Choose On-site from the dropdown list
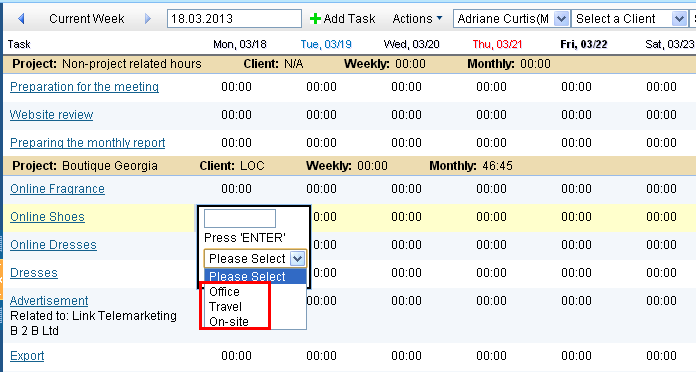Image resolution: width=696 pixels, height=372 pixels. 229,322
